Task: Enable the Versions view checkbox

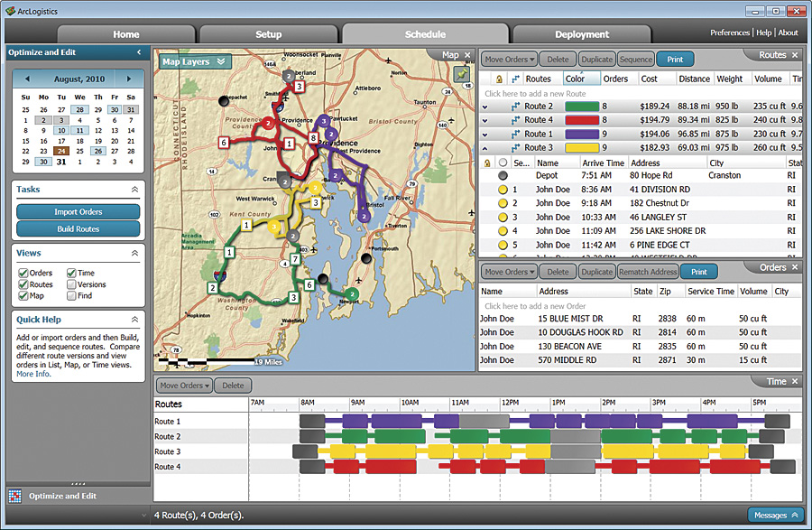Action: pyautogui.click(x=71, y=284)
